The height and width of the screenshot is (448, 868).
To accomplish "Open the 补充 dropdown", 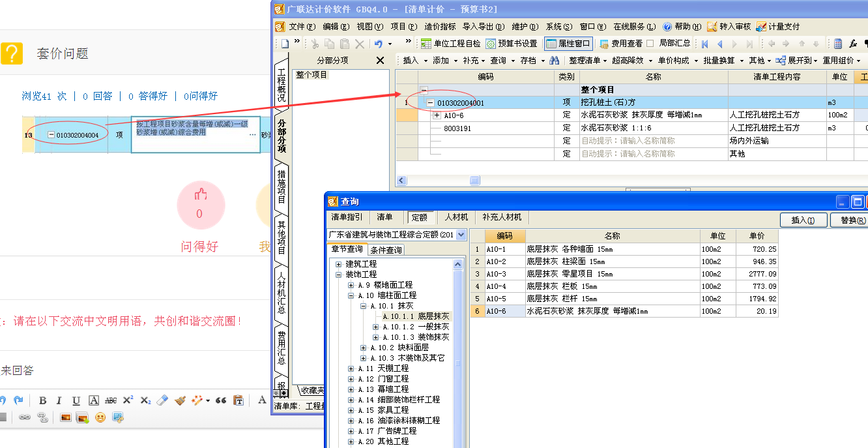I will (474, 60).
